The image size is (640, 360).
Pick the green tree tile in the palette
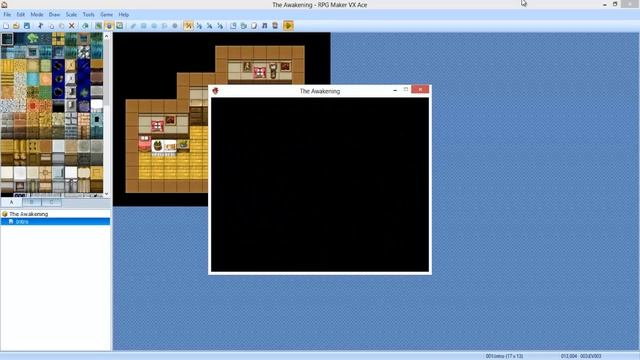(x=33, y=39)
